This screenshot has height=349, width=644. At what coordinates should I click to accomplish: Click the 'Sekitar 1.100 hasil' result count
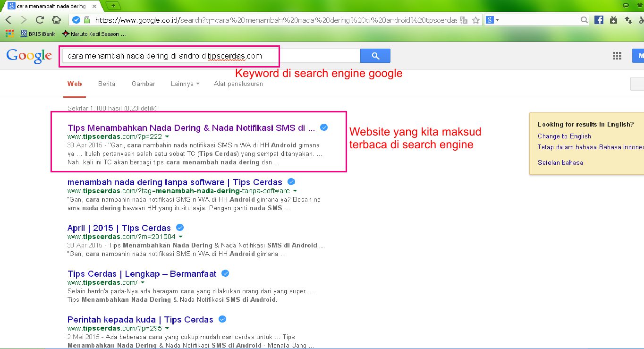click(x=112, y=108)
